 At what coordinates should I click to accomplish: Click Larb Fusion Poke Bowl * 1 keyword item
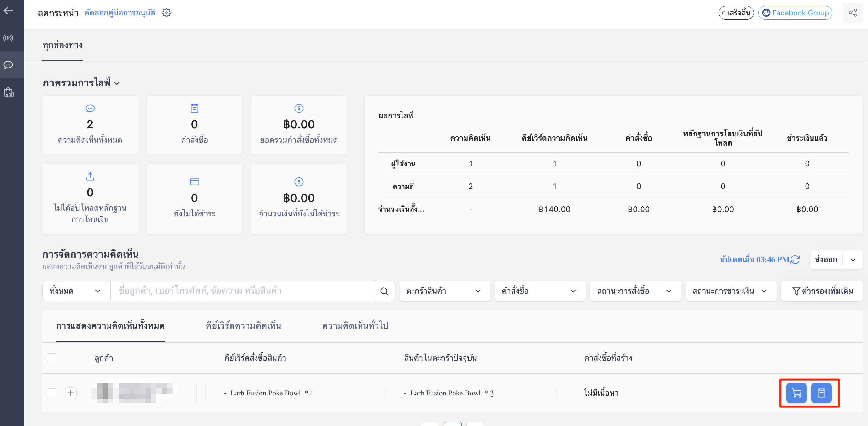[272, 393]
